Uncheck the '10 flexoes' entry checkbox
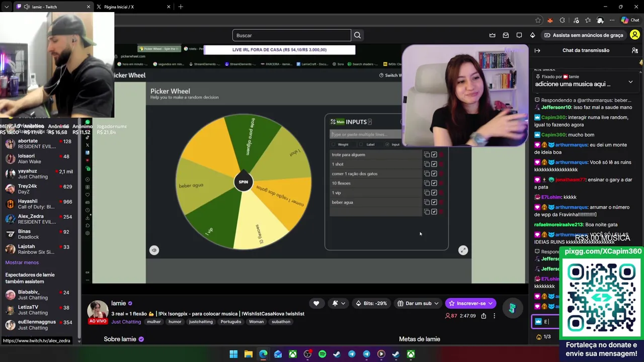Viewport: 644px width, 362px height. [434, 183]
